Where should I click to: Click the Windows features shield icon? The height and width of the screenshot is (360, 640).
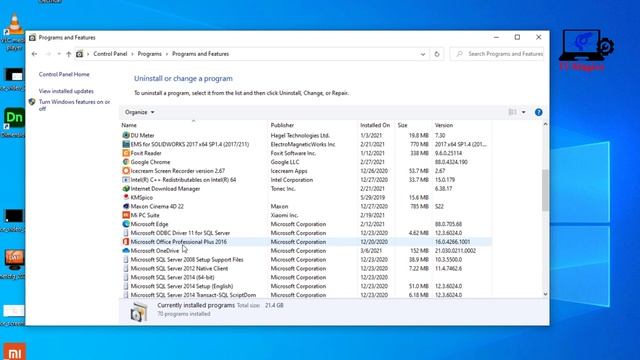pos(32,102)
